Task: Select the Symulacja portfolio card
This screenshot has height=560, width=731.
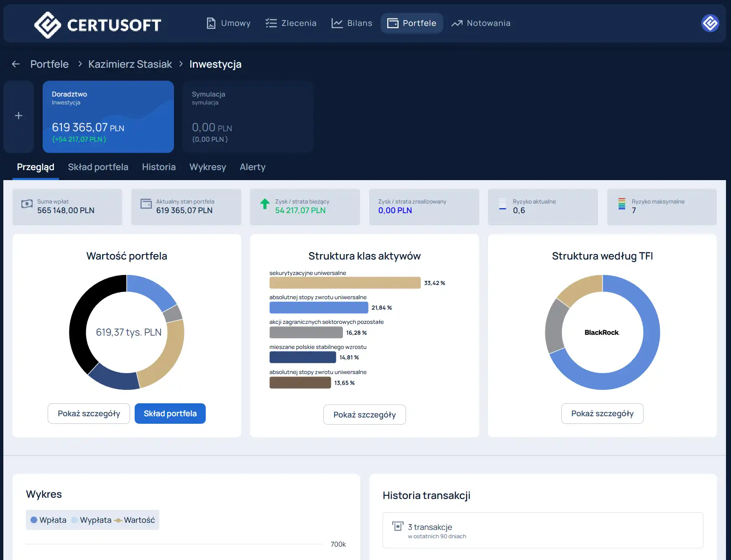Action: pos(248,117)
